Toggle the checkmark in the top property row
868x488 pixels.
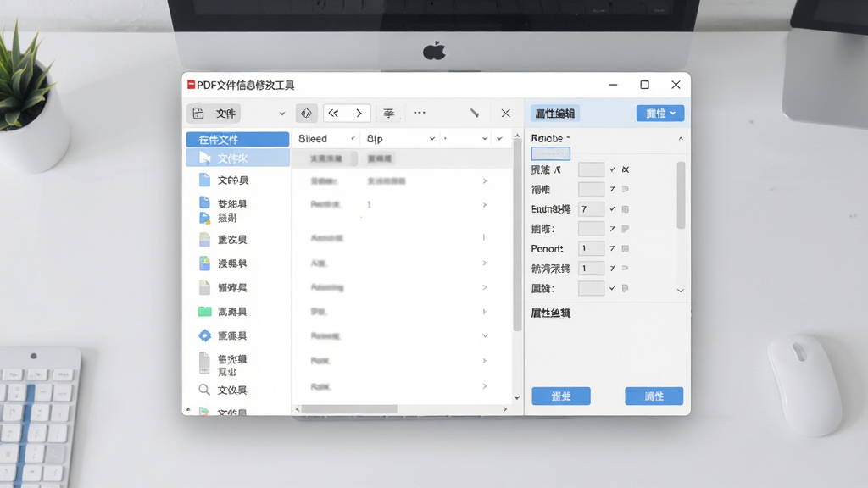612,169
